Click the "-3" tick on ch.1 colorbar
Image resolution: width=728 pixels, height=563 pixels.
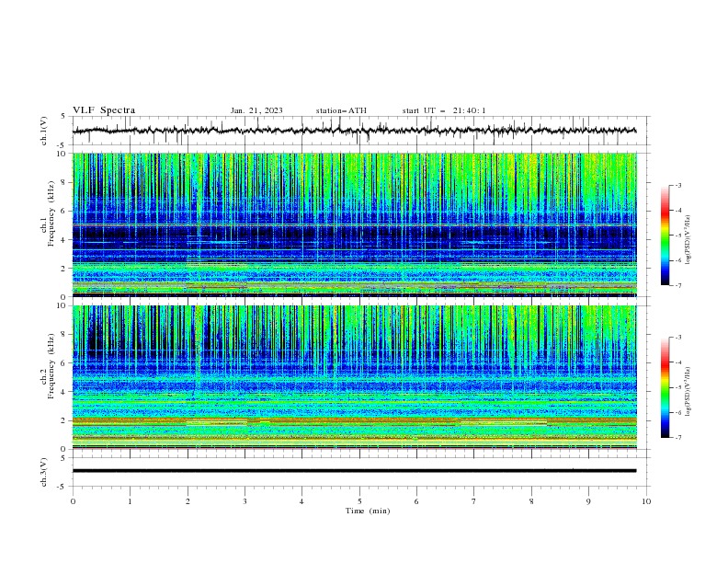(x=677, y=185)
